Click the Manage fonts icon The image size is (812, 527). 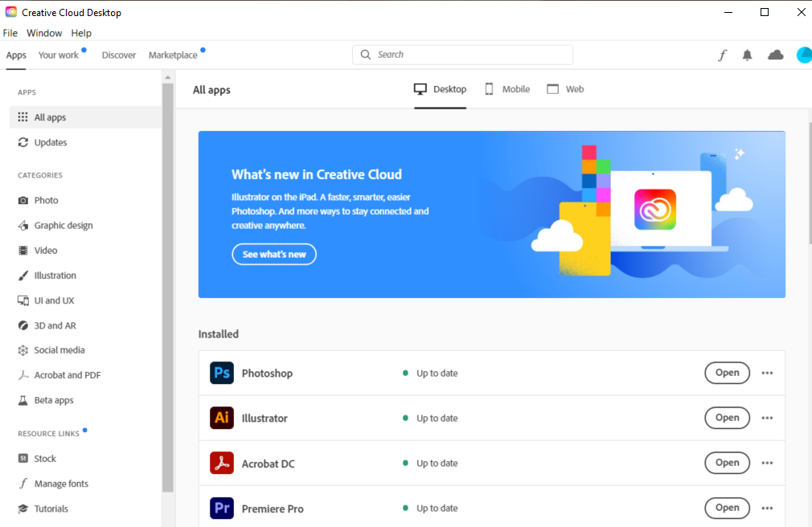point(23,483)
